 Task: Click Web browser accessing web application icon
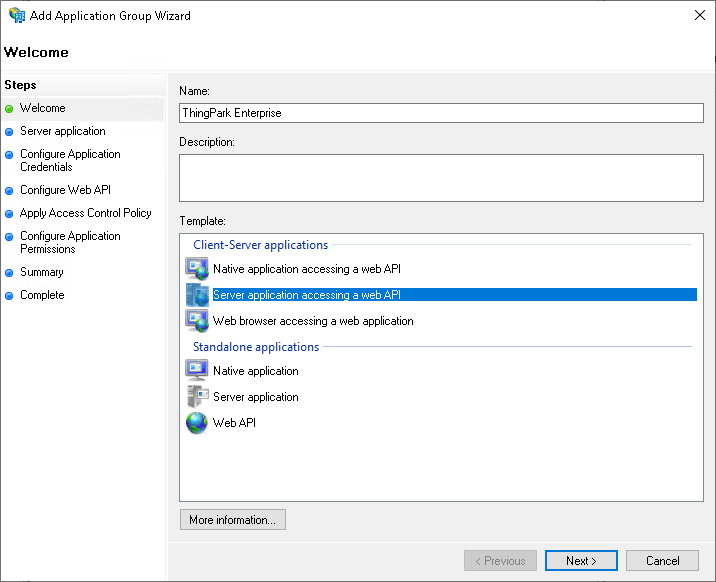[196, 321]
